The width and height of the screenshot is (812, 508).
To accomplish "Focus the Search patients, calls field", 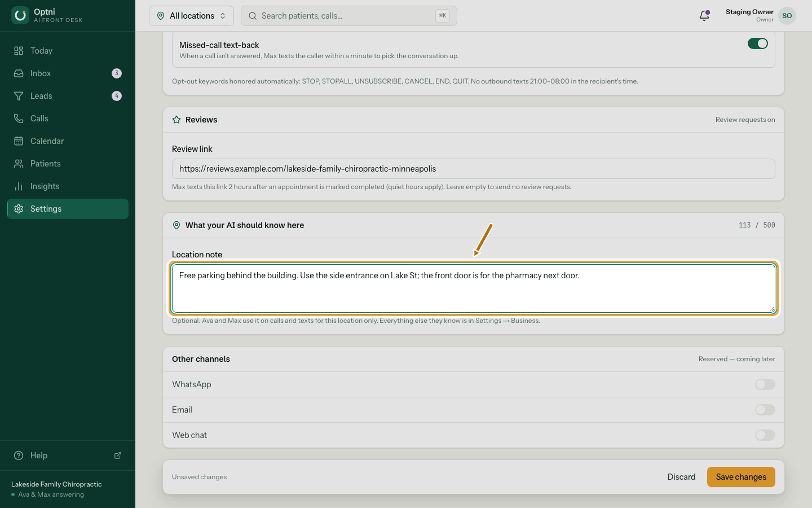I will 349,16.
